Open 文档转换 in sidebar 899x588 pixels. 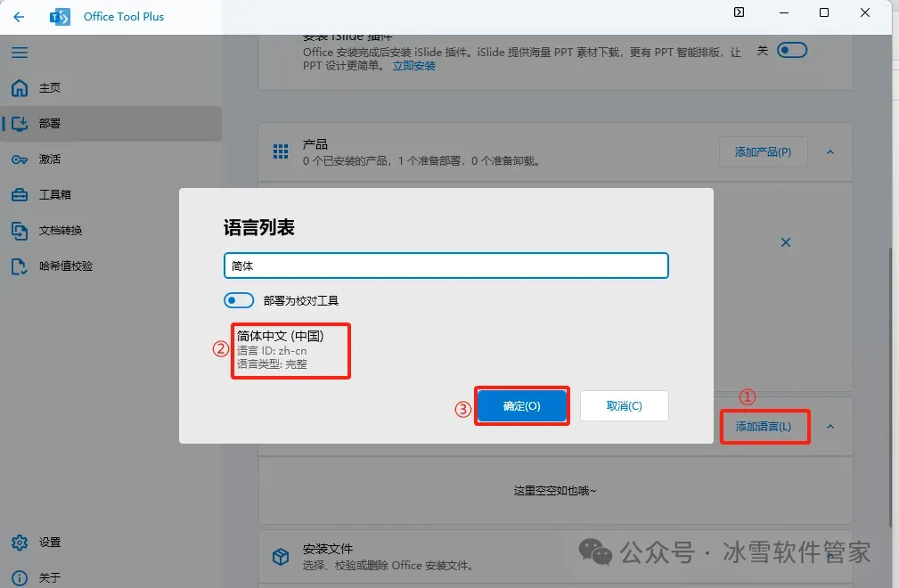pyautogui.click(x=111, y=231)
